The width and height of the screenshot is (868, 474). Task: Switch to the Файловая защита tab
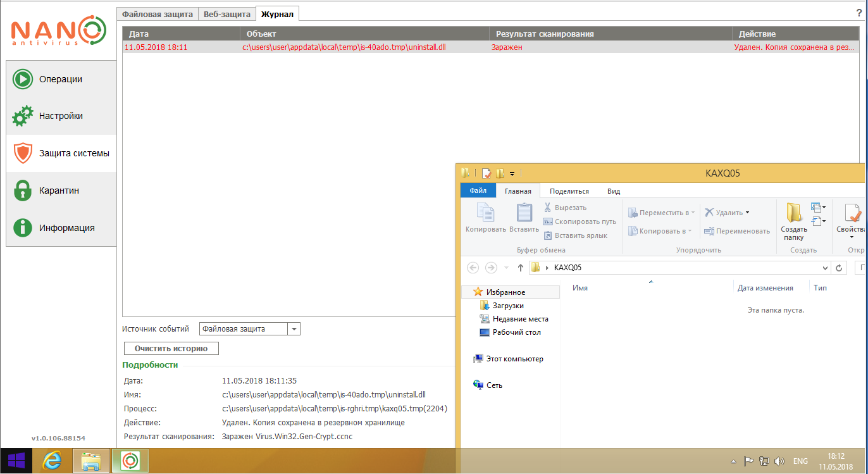[x=157, y=14]
